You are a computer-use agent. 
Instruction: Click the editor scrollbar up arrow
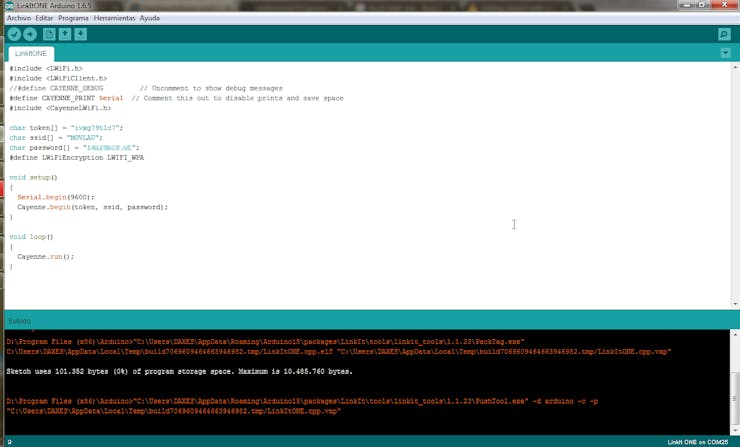pyautogui.click(x=735, y=68)
